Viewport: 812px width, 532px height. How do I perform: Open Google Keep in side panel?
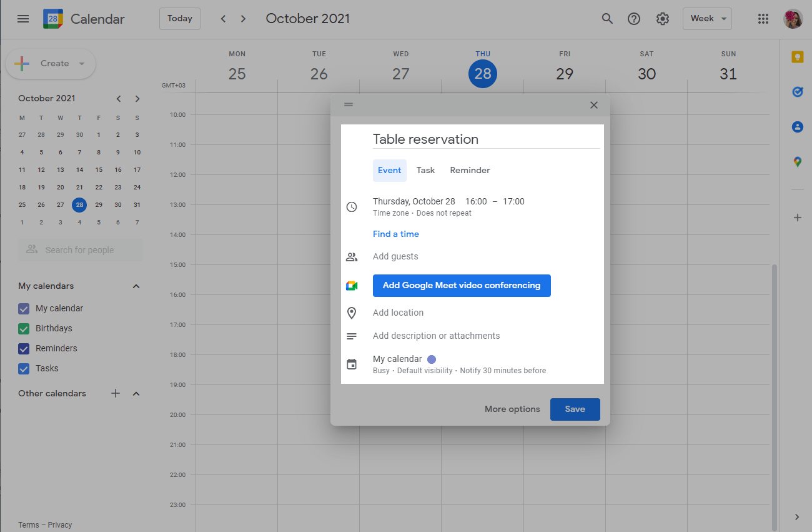(x=797, y=58)
